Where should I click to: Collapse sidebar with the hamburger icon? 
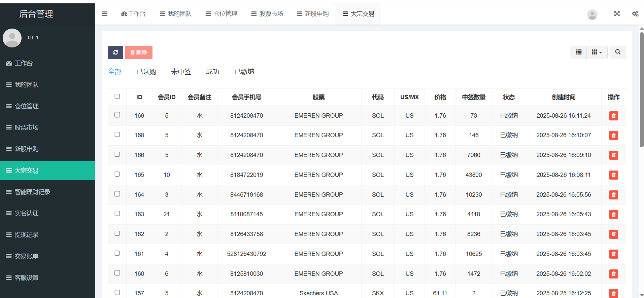coord(105,14)
